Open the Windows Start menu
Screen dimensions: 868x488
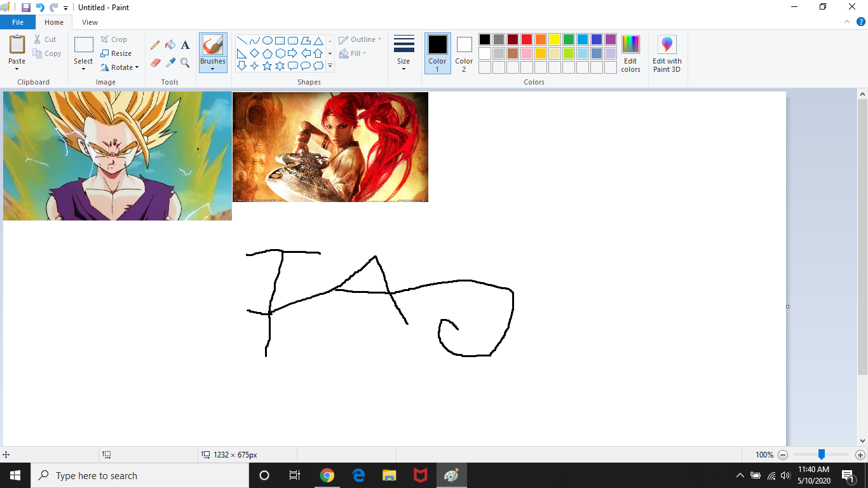15,475
